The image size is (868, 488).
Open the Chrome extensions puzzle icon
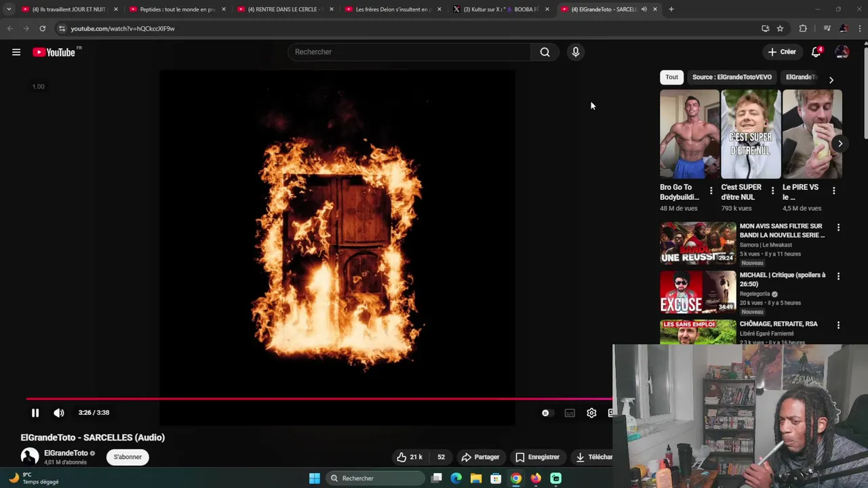pos(803,28)
